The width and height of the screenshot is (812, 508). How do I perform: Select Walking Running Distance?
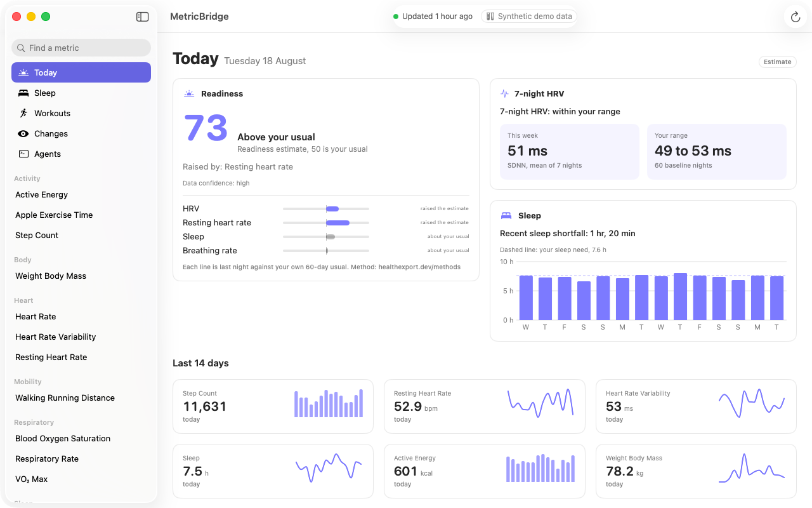(81, 398)
